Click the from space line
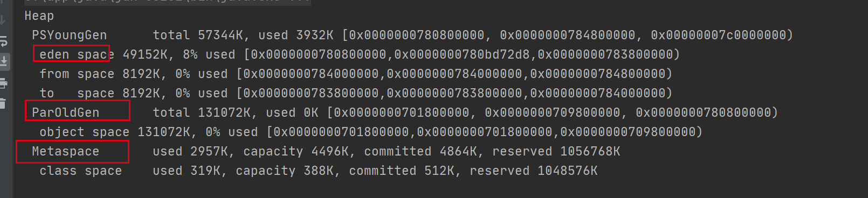Screen dimensions: 868x198 355,74
